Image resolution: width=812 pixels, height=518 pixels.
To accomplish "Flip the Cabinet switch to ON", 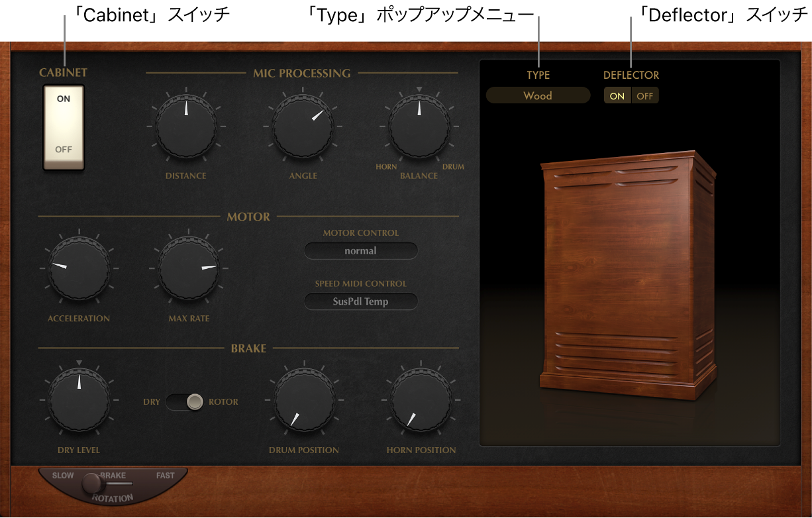I will [64, 99].
